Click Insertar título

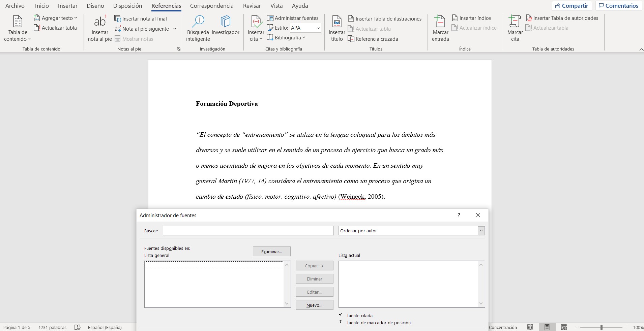(x=337, y=28)
